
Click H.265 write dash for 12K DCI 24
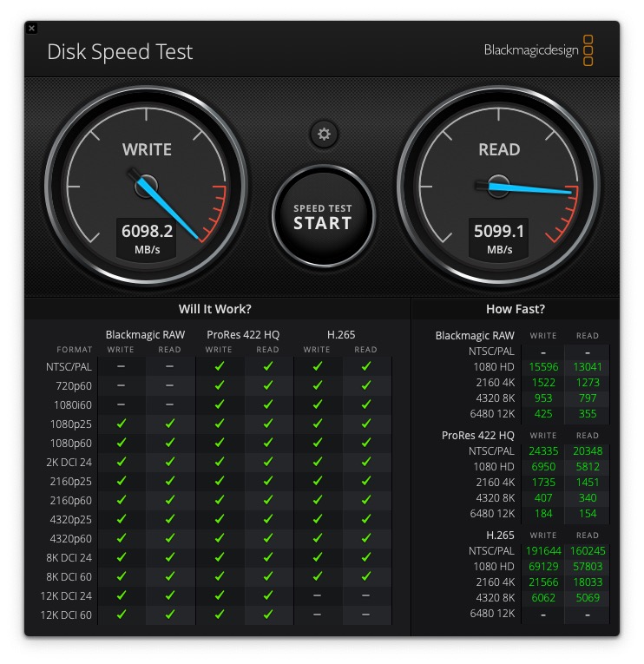click(x=317, y=595)
